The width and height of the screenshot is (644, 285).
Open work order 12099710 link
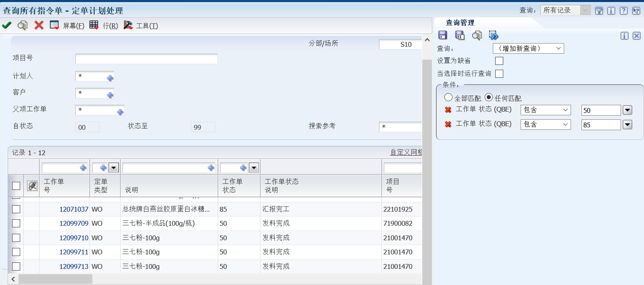click(74, 238)
